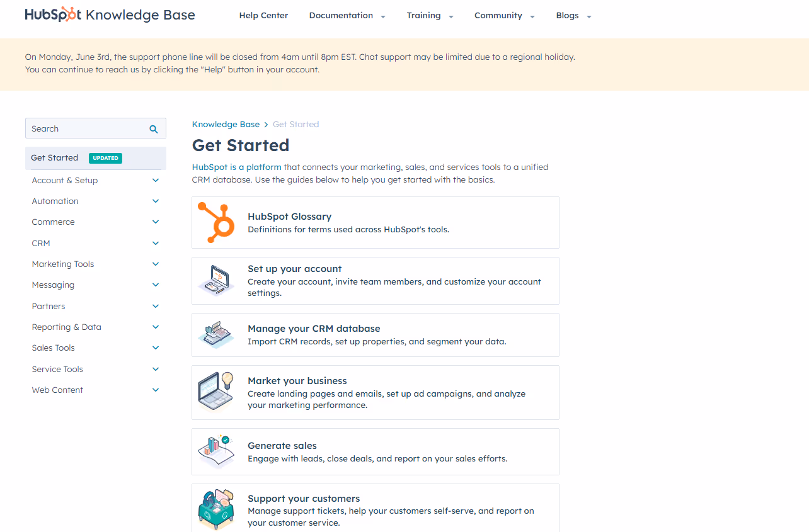The image size is (809, 532).
Task: Open the HubSpot Glossary title
Action: click(289, 216)
